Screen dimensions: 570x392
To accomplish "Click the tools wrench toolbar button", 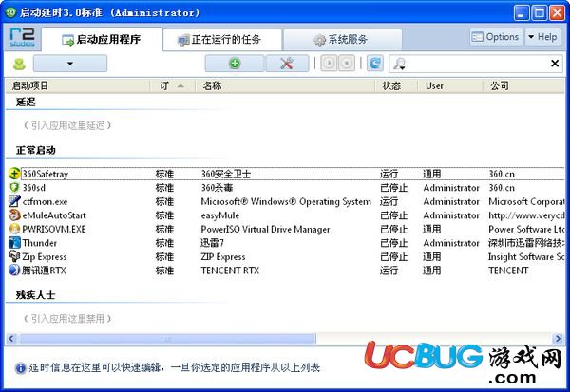I will click(287, 64).
